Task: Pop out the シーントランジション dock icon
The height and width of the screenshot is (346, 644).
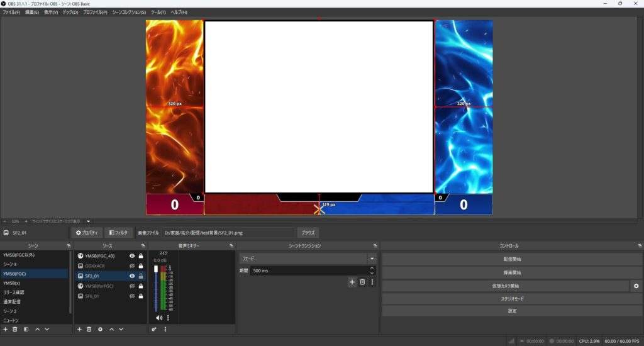Action: click(375, 246)
